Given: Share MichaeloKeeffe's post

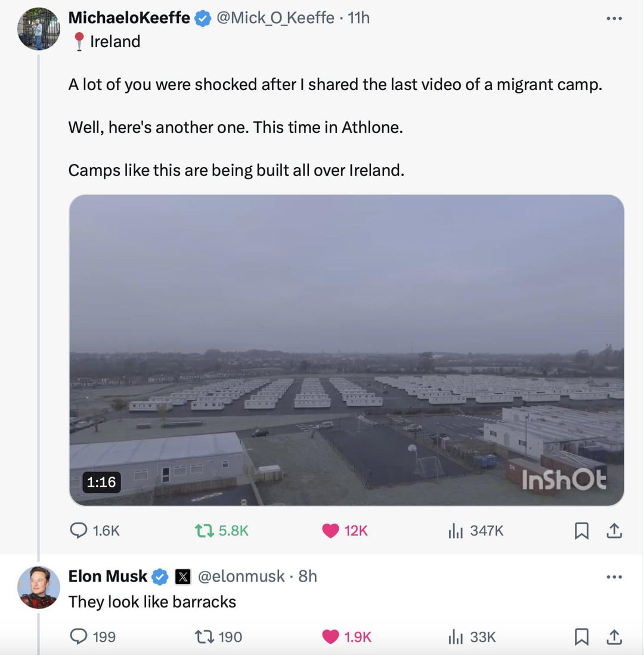Looking at the screenshot, I should pos(614,530).
